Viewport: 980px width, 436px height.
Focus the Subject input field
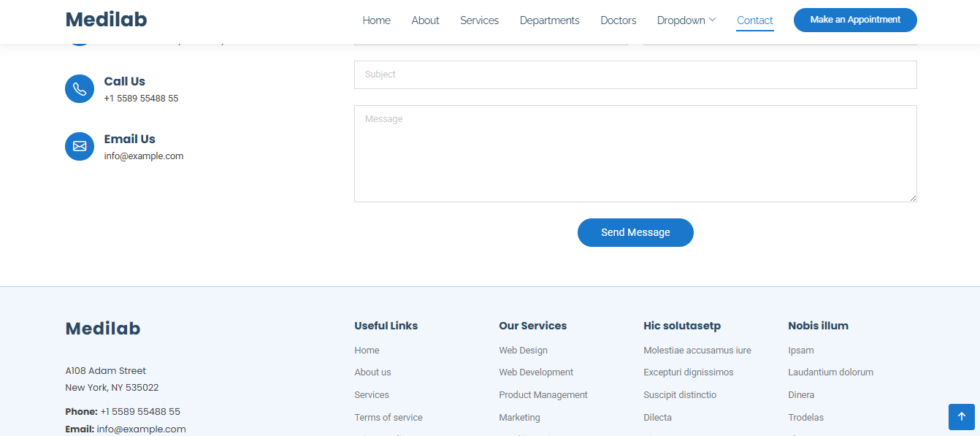635,74
